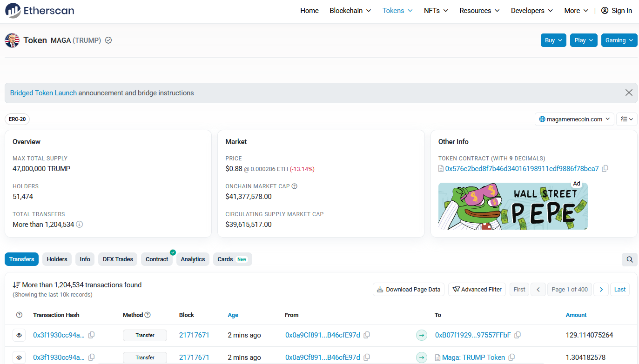Close the Bridged Token Launch banner
Screen dimensions: 639x364
(x=629, y=93)
